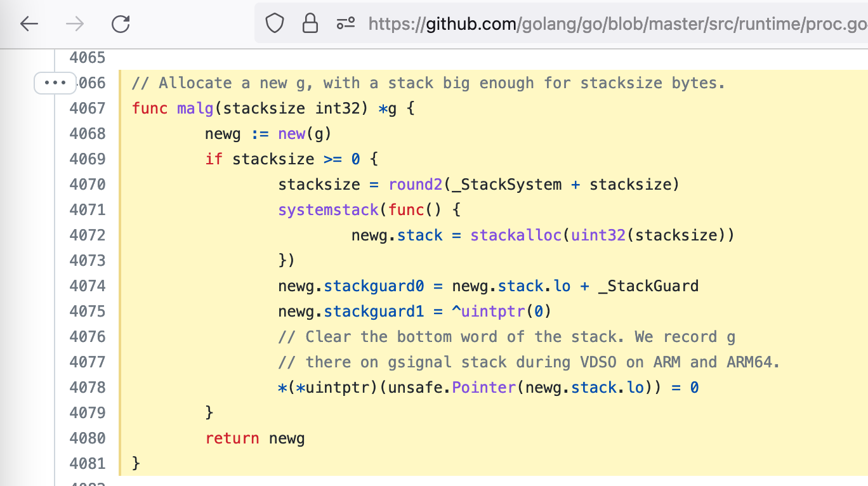This screenshot has width=868, height=486.
Task: Select line number 4081 at the closing brace
Action: click(x=88, y=463)
